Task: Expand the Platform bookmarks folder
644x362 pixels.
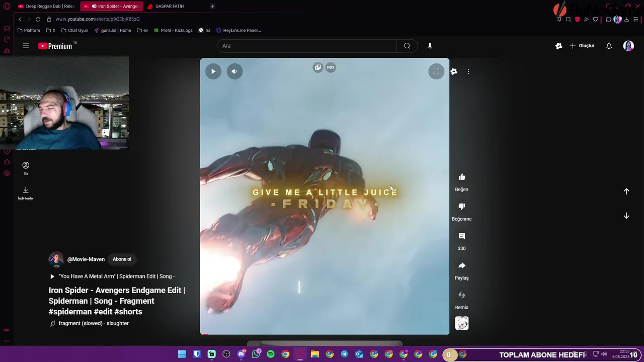Action: point(29,30)
